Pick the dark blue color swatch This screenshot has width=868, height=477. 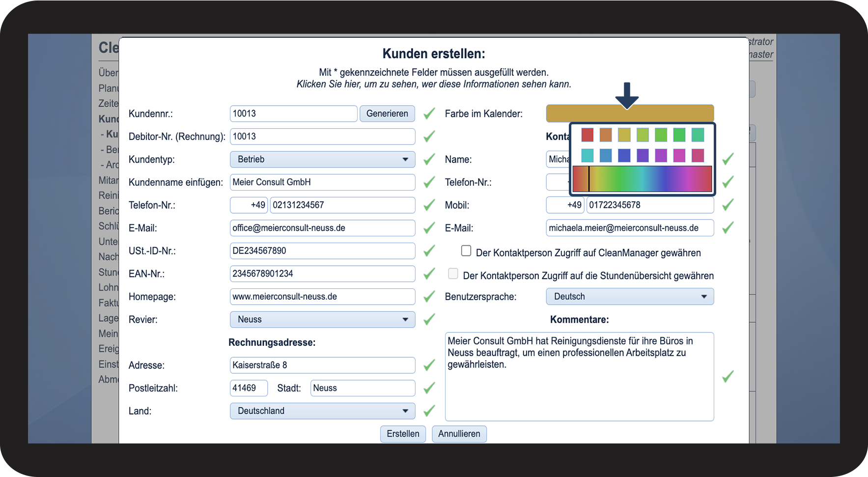(x=624, y=155)
